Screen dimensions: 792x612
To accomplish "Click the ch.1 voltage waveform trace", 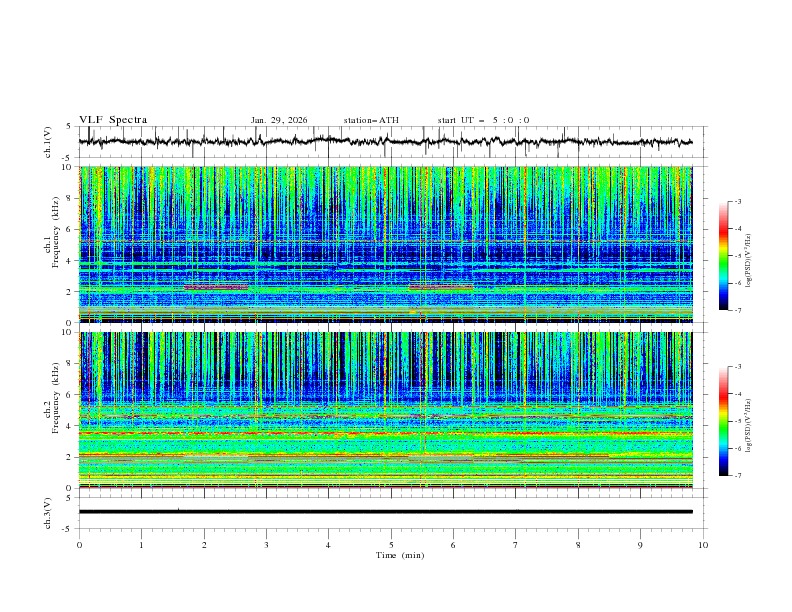I will coord(385,142).
